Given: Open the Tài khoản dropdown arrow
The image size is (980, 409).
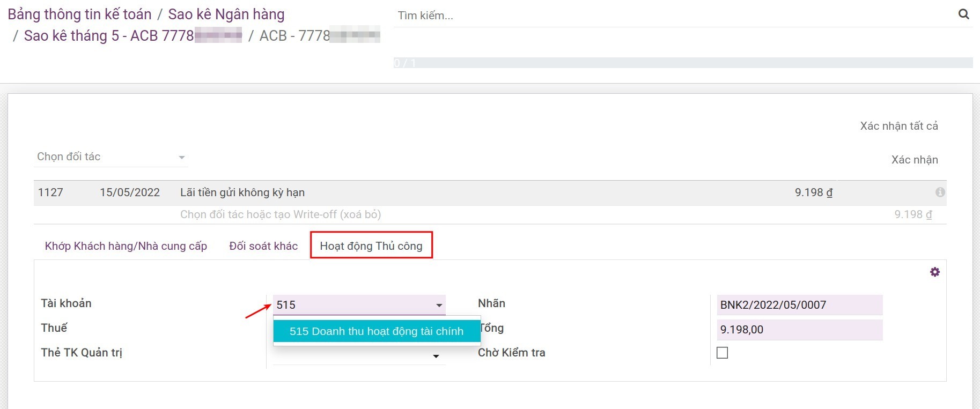Looking at the screenshot, I should click(x=439, y=305).
